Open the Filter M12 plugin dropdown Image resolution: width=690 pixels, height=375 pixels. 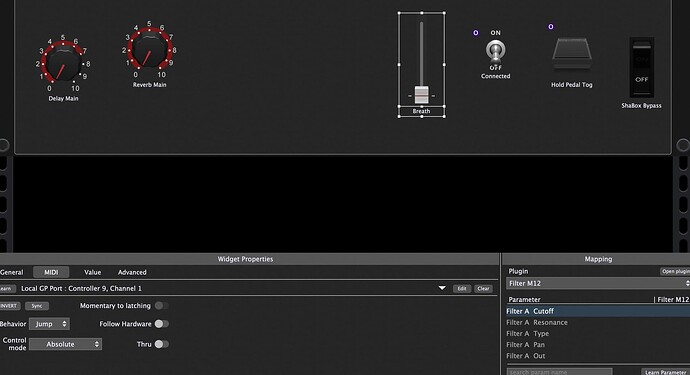(x=598, y=283)
